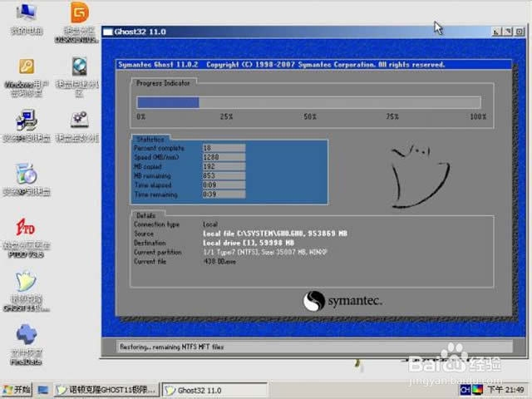Image resolution: width=532 pixels, height=399 pixels.
Task: Switch to 诺顿克隆GHOST11 taskbar button
Action: pos(107,390)
